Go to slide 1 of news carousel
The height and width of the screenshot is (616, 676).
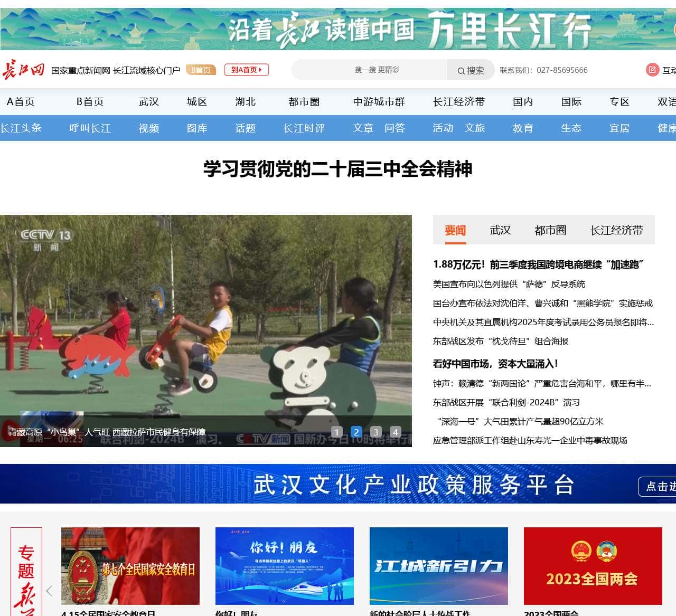tap(337, 432)
